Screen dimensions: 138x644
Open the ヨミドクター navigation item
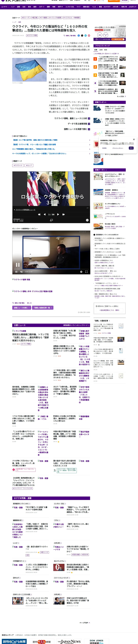[107, 7]
